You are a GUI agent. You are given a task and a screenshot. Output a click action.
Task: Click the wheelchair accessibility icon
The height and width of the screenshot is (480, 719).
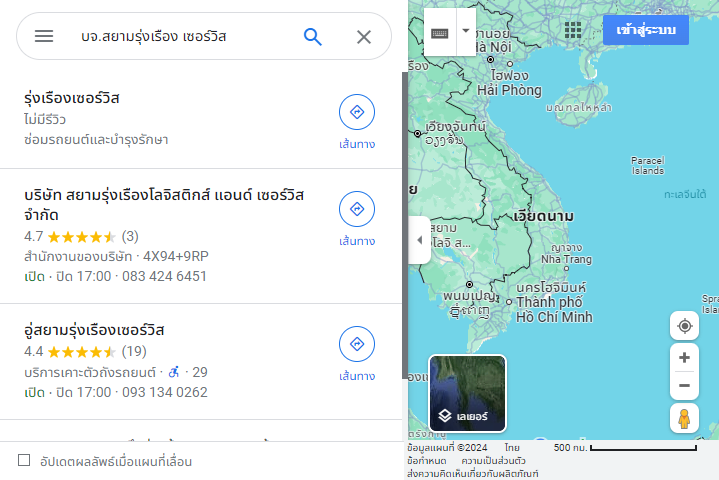(174, 372)
